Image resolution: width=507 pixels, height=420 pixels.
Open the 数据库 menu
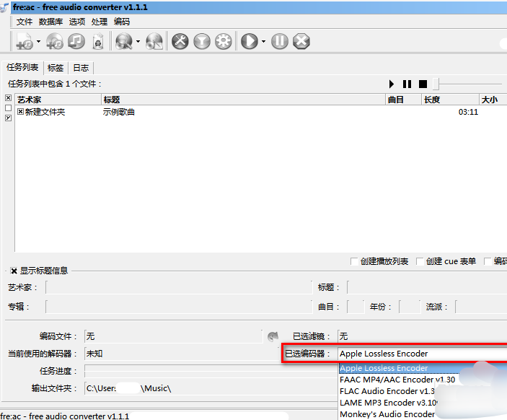(x=50, y=22)
